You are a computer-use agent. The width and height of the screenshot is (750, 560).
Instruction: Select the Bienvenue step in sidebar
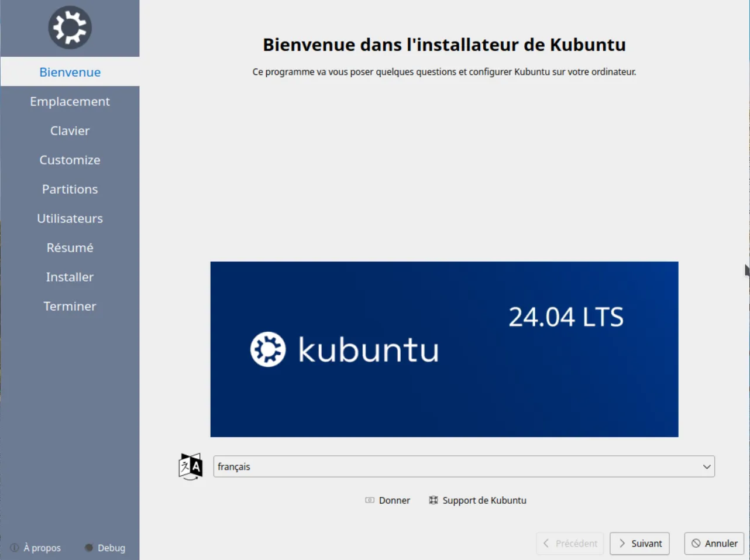pos(70,72)
